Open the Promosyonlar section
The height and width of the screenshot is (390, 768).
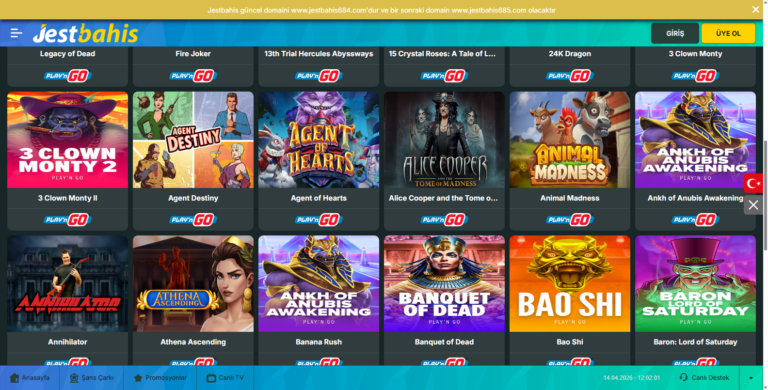pos(160,378)
